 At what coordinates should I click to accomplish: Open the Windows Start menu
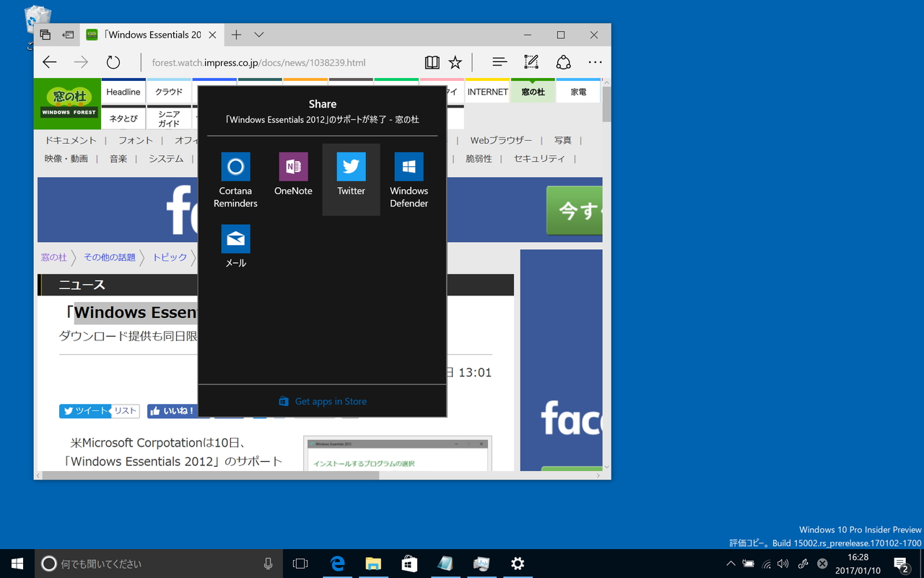[17, 564]
